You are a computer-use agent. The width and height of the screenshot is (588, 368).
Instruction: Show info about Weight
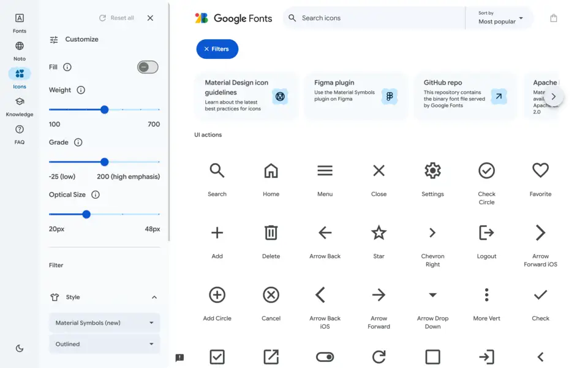pos(81,90)
